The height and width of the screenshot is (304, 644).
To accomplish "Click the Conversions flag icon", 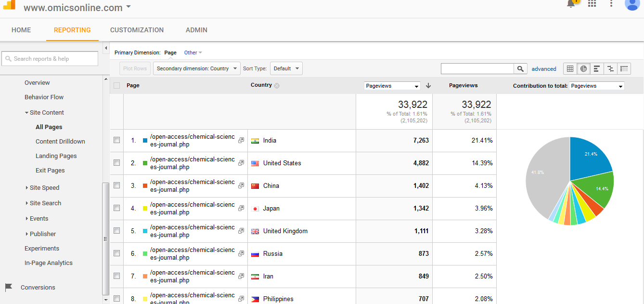I will pyautogui.click(x=9, y=288).
